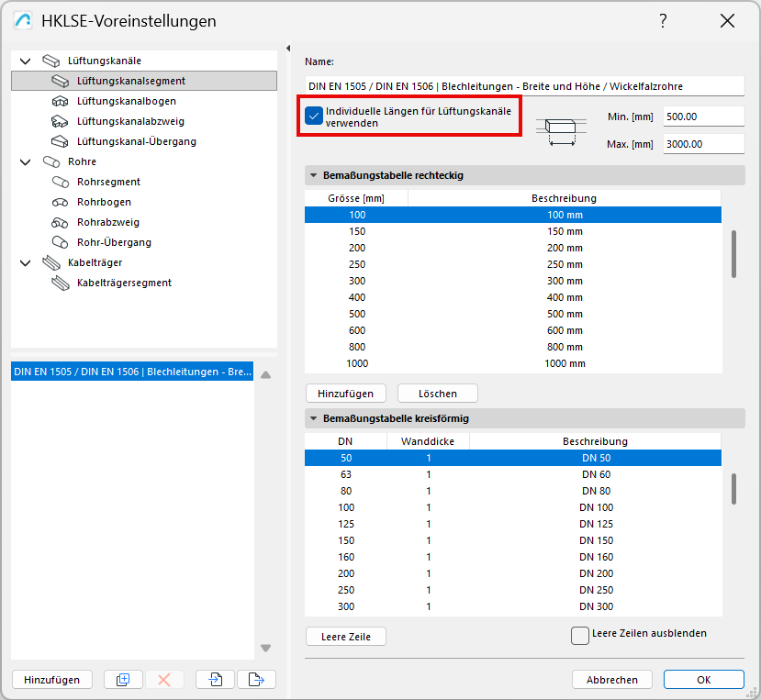Collapse the Rohre tree group
The width and height of the screenshot is (761, 700).
[x=25, y=162]
